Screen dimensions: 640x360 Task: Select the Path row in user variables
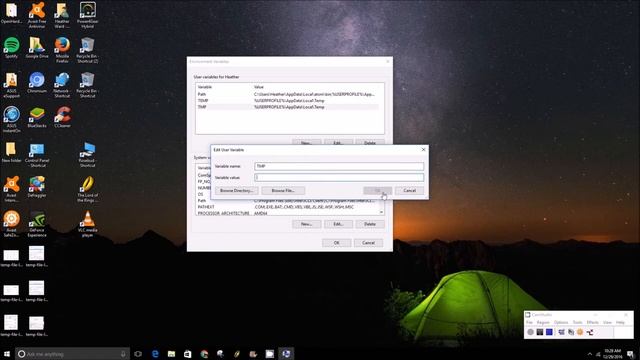[x=287, y=94]
